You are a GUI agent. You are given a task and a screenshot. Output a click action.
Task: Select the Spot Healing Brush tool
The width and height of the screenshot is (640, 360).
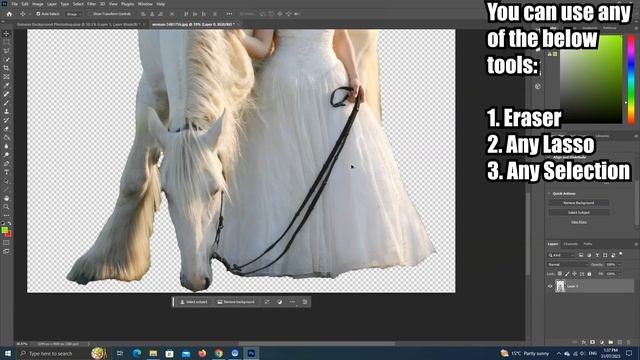coord(6,94)
